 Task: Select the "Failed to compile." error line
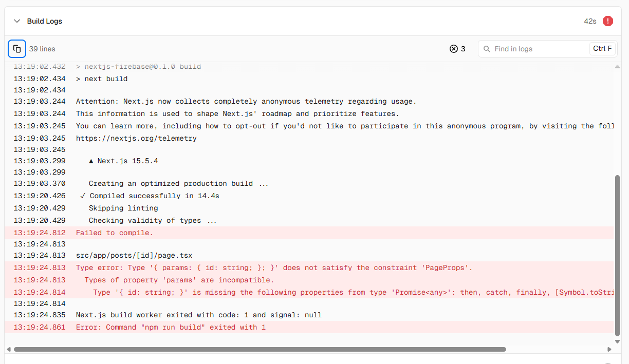pos(115,233)
